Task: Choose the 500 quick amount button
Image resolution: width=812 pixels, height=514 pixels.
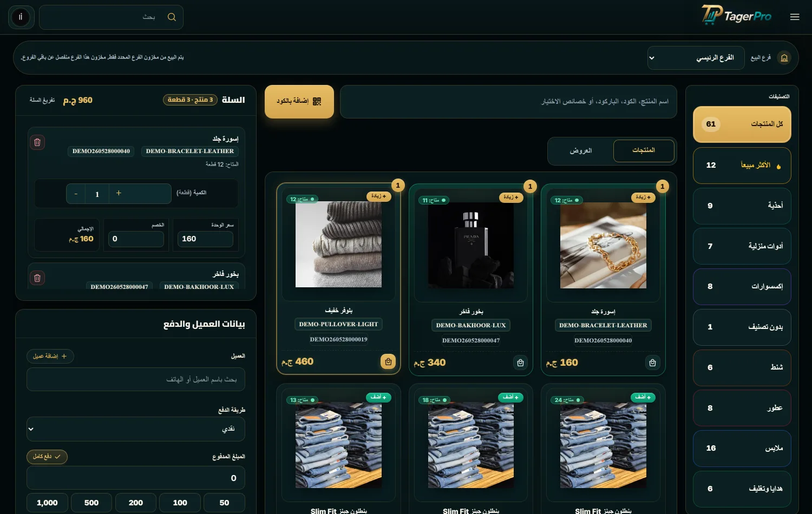Action: (x=91, y=503)
